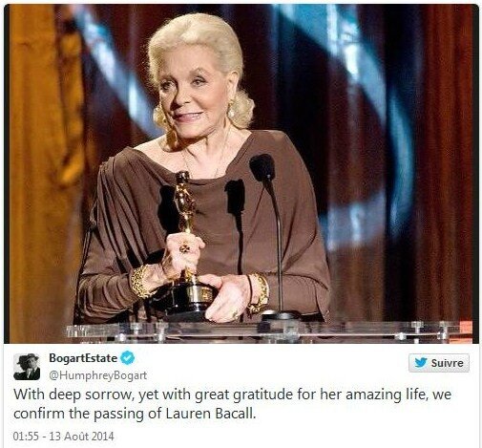This screenshot has height=448, width=482.
Task: Open the BogartEstate display name link
Action: 83,358
